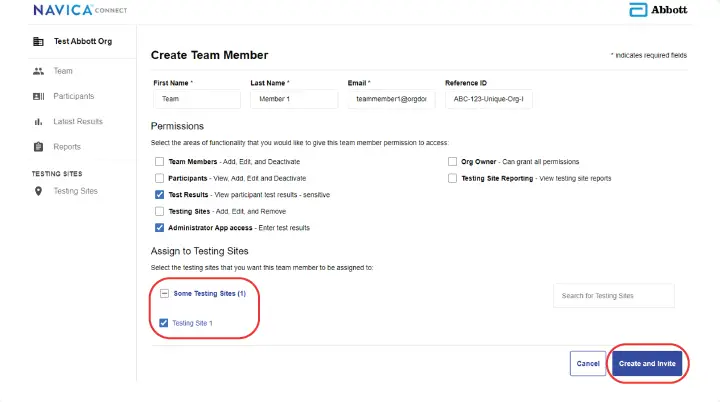720x402 pixels.
Task: Uncheck the Test Results permission checkbox
Action: 160,194
